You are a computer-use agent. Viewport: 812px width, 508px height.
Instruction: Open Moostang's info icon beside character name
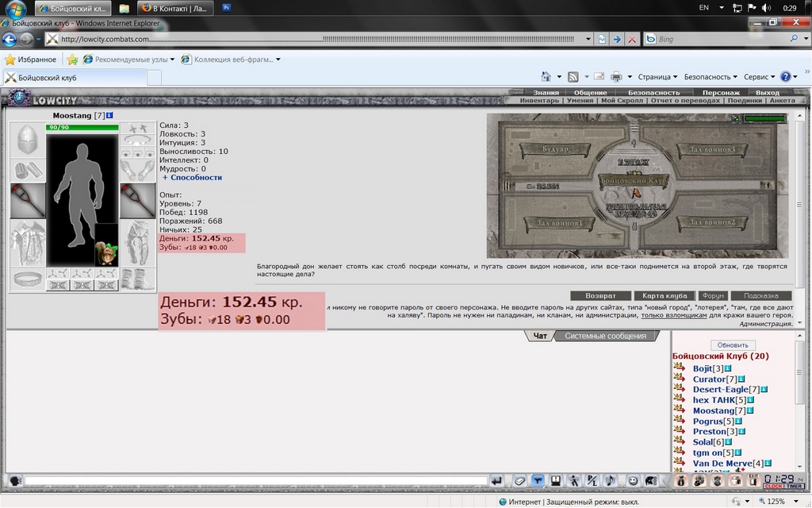pos(109,115)
